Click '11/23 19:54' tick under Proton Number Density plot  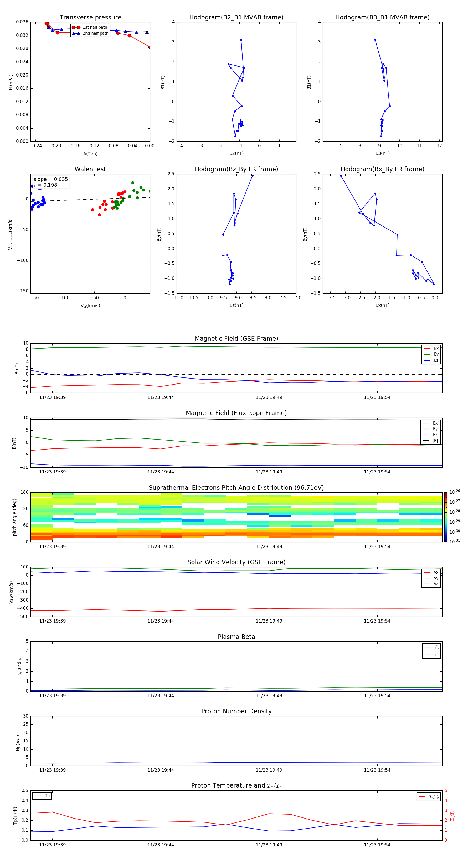click(377, 770)
